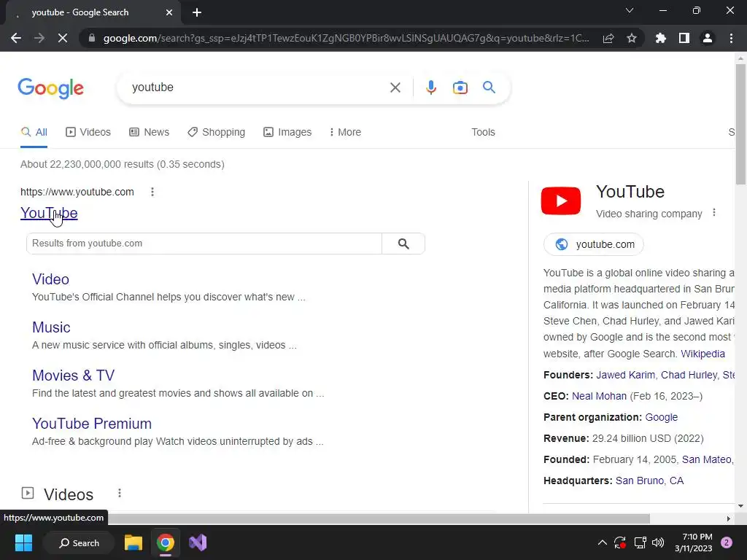Open the notification badge showing 2
This screenshot has width=747, height=560.
point(727,542)
